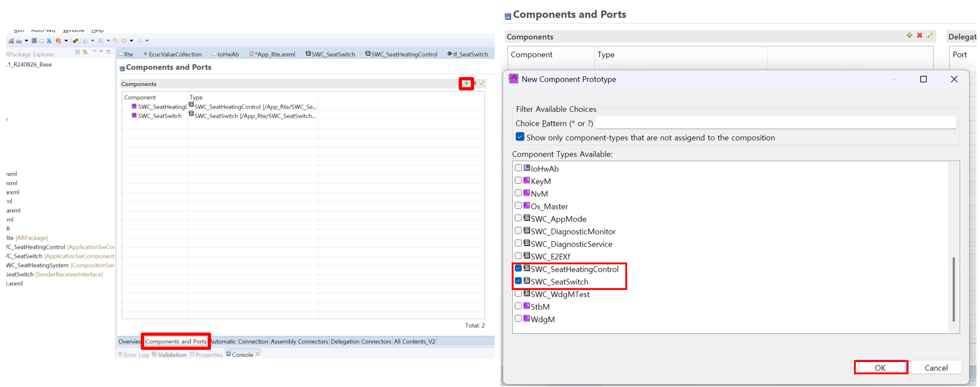
Task: Click Collapse All icon in Package Explorer
Action: click(77, 52)
